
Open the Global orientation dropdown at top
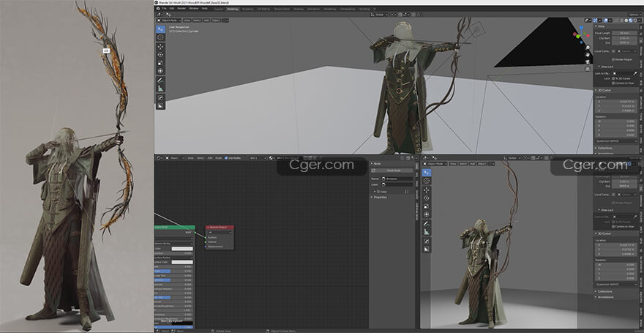379,15
